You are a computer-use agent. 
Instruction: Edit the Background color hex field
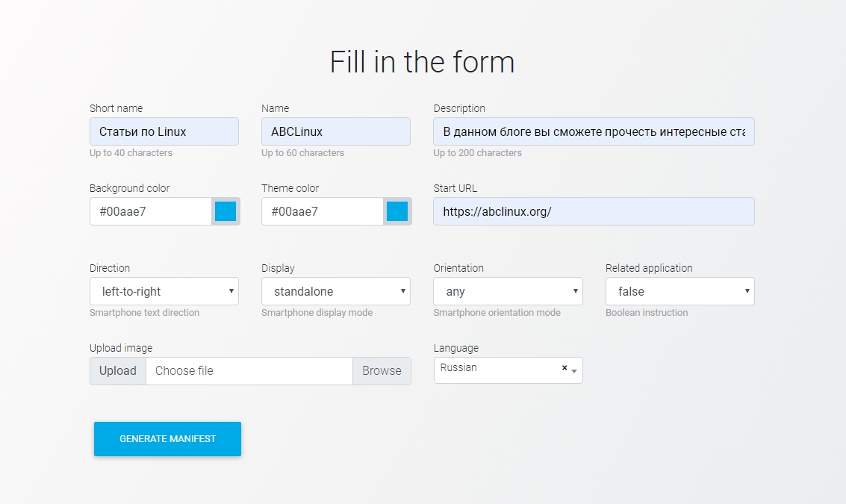tap(151, 211)
